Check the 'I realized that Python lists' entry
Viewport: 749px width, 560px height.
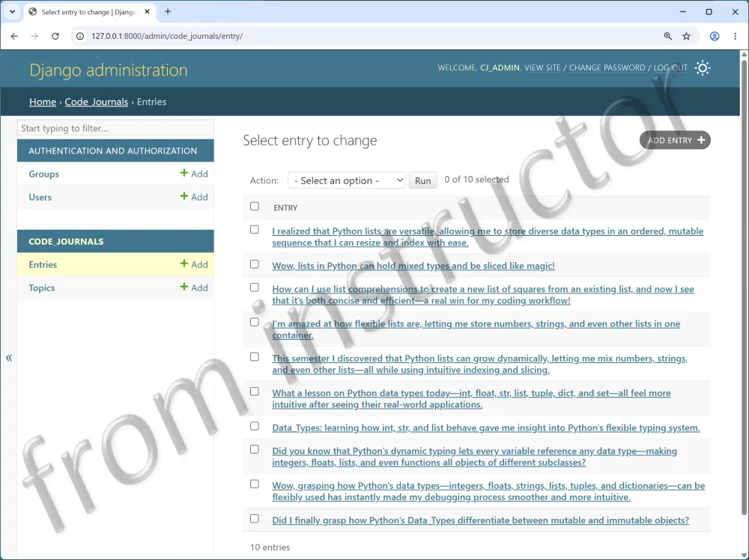click(x=255, y=230)
